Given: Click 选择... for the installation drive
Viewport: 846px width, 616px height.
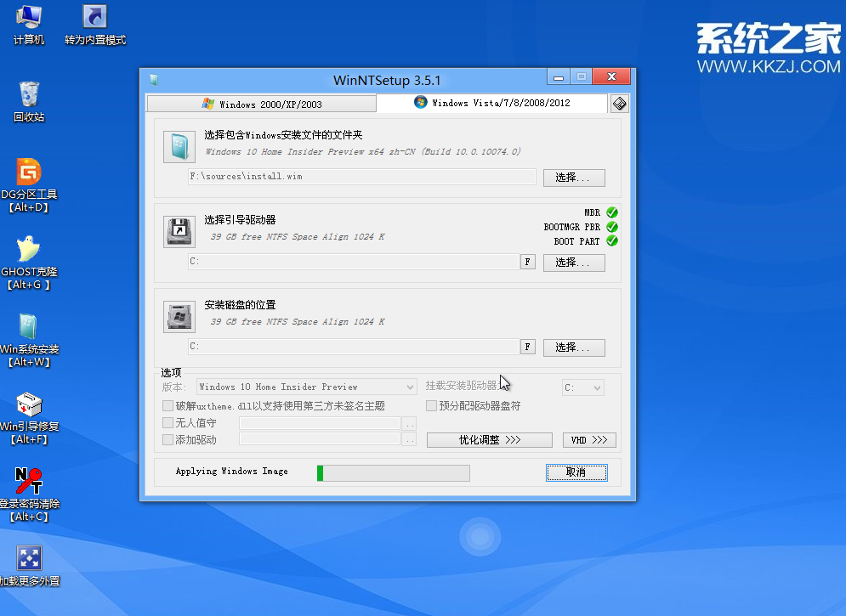Looking at the screenshot, I should point(574,348).
